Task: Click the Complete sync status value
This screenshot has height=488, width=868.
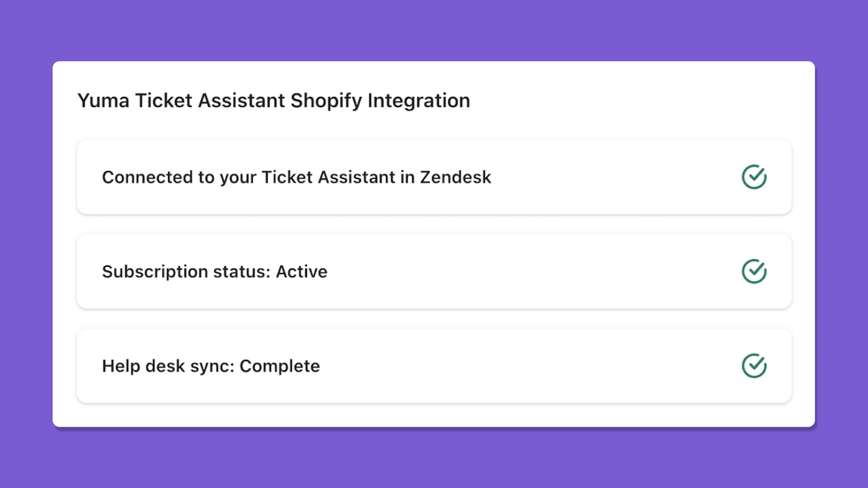Action: coord(280,366)
